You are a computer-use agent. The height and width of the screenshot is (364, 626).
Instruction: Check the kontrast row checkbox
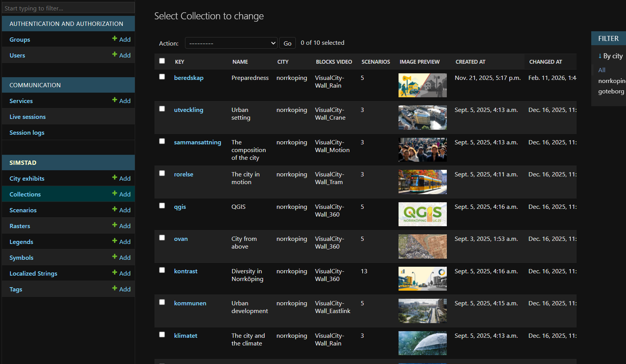(162, 270)
